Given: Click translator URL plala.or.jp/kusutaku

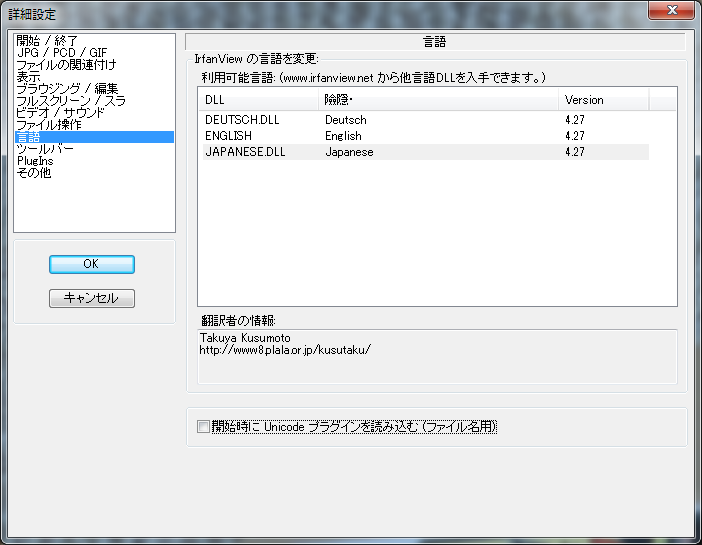Looking at the screenshot, I should (x=285, y=350).
